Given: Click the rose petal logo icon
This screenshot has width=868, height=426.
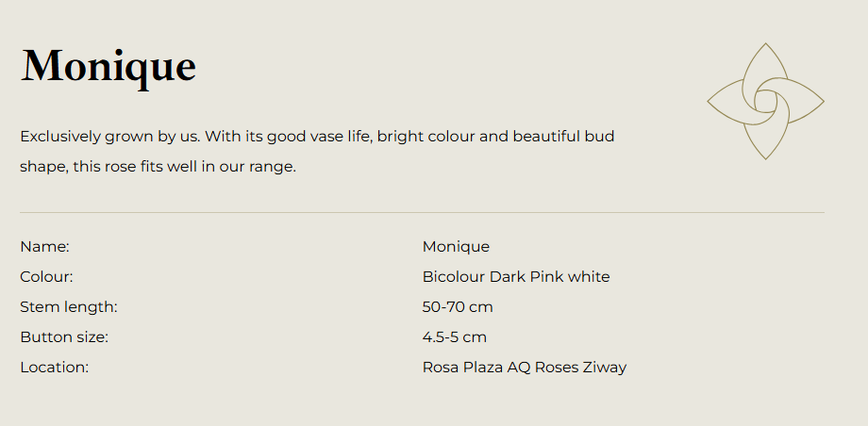Looking at the screenshot, I should click(765, 101).
